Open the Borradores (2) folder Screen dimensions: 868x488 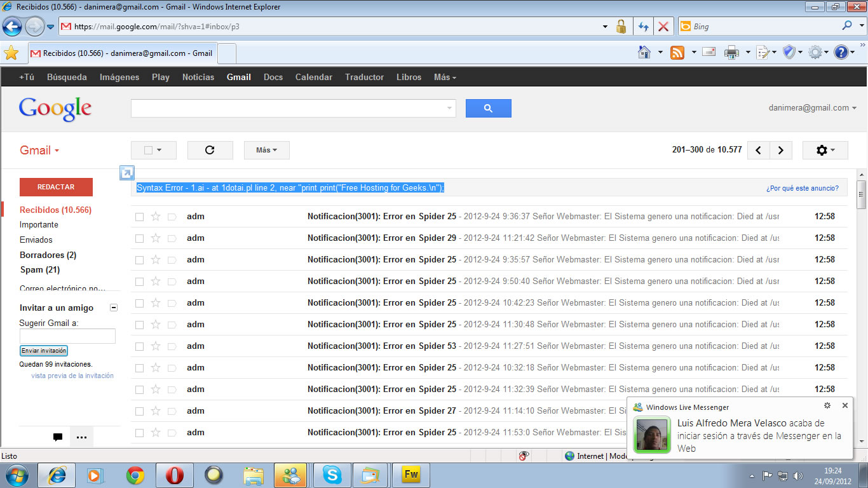[48, 255]
